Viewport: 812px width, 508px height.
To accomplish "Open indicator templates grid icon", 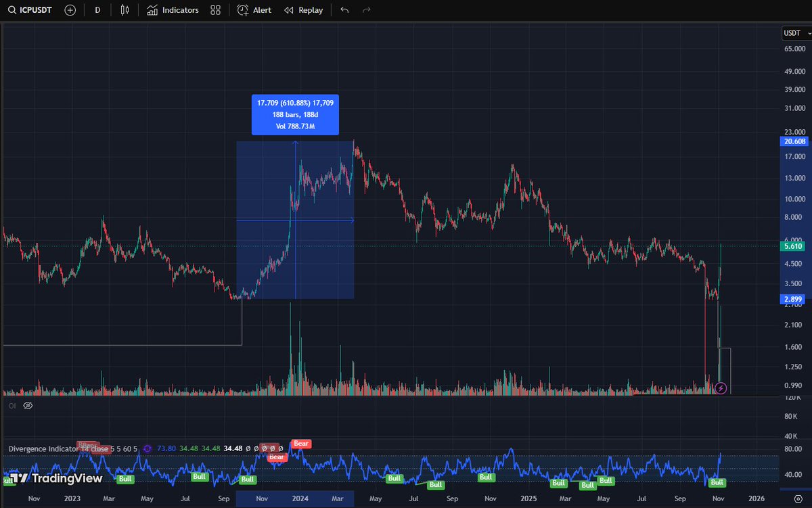I will coord(215,10).
